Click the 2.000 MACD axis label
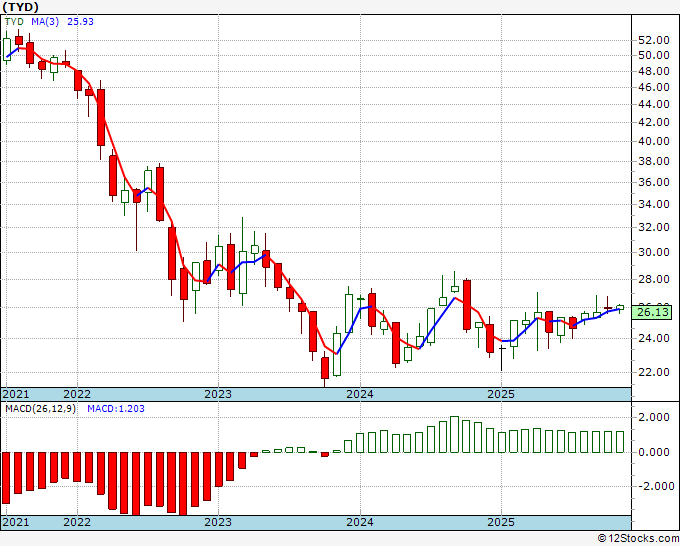The image size is (680, 546). tap(656, 418)
